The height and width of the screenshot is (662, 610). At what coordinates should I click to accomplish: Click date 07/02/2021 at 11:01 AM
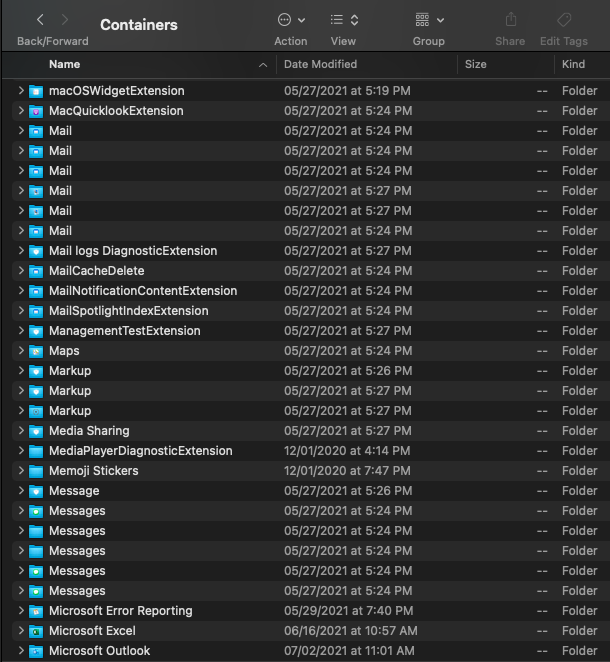350,651
